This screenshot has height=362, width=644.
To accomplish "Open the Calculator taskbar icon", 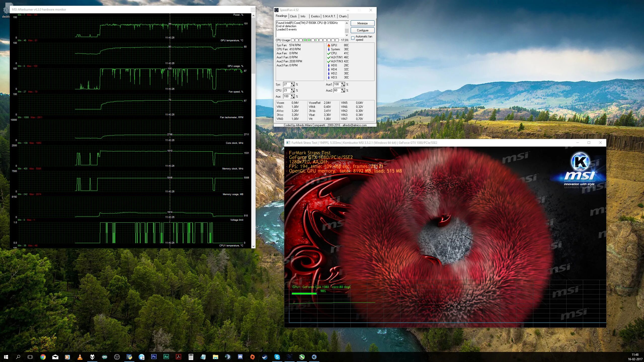I will pyautogui.click(x=191, y=357).
